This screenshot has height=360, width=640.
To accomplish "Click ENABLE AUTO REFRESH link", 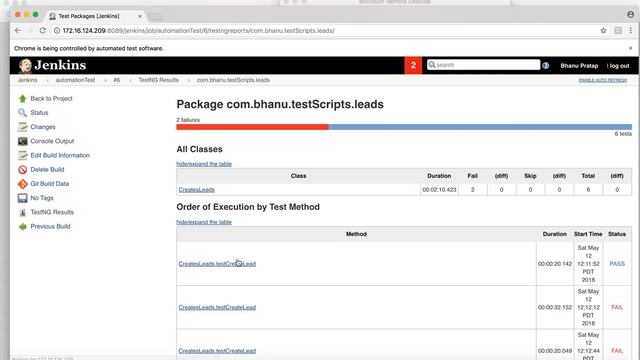I will [602, 80].
